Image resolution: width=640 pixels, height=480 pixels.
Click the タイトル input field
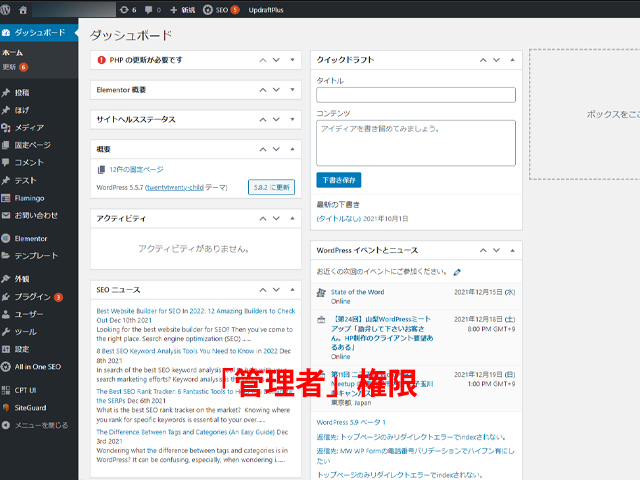click(416, 95)
